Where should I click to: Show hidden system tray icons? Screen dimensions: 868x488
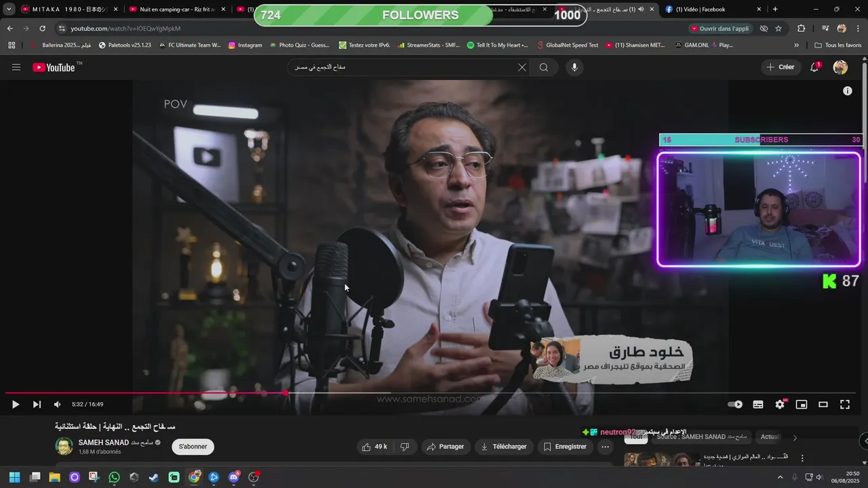tap(780, 477)
